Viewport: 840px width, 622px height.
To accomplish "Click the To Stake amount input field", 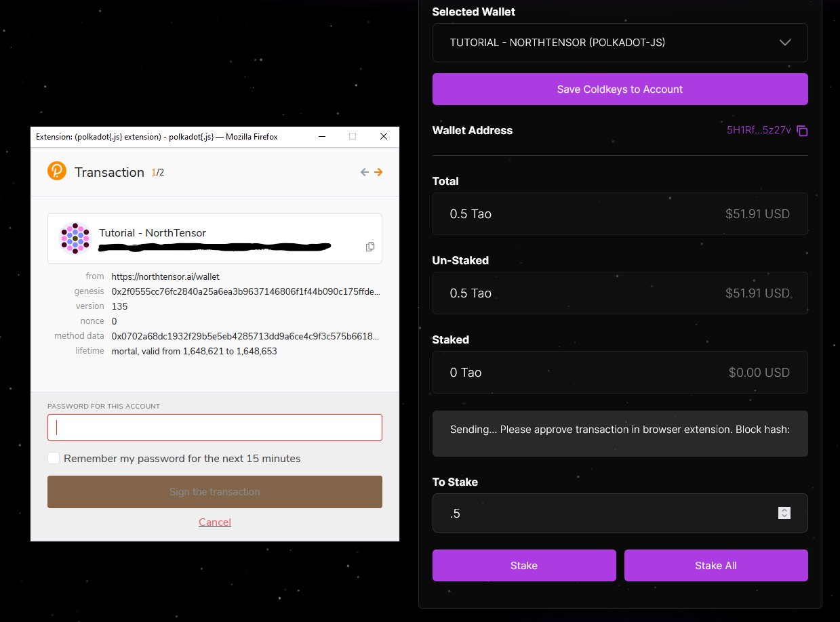I will (x=620, y=513).
